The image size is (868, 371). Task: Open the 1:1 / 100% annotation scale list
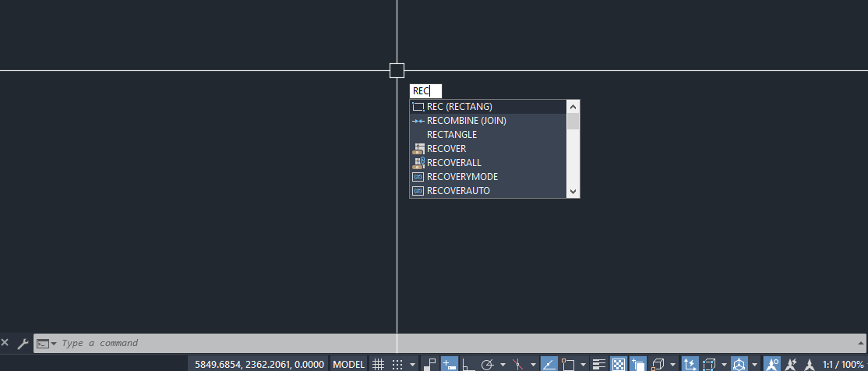pos(843,364)
